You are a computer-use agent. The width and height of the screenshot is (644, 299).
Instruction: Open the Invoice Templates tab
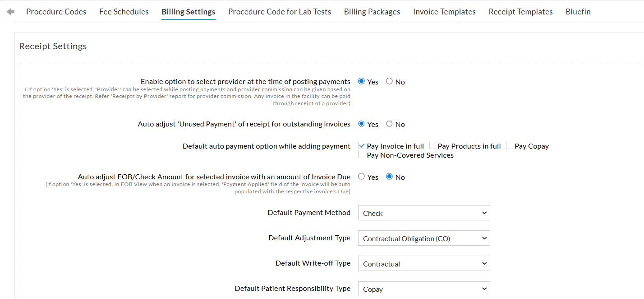[444, 11]
